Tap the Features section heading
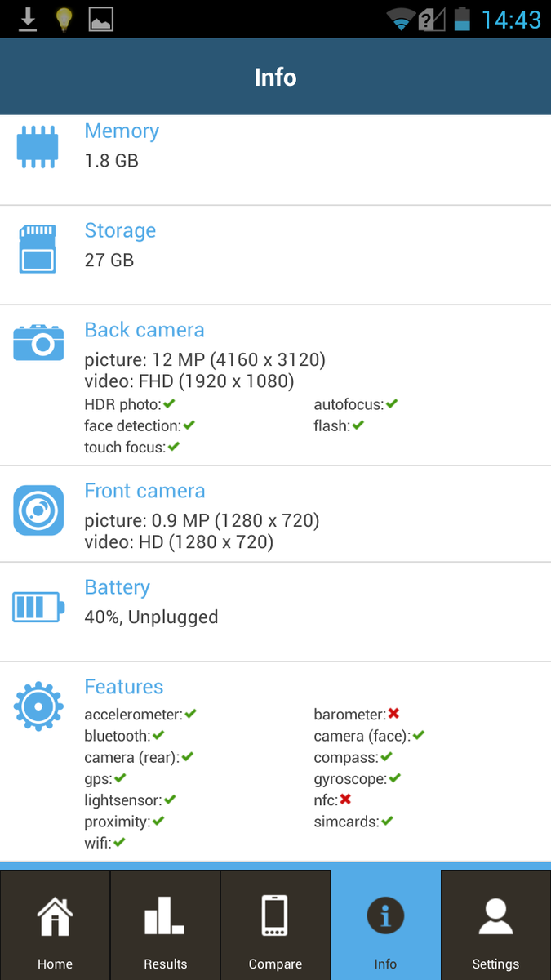This screenshot has height=980, width=551. (x=124, y=687)
